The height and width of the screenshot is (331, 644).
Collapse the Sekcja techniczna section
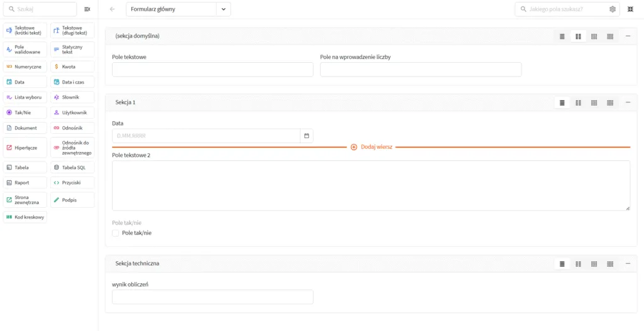click(628, 264)
